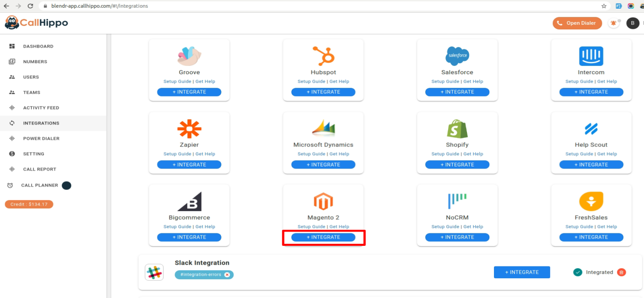Click the Intercom logo
Viewport: 644px width, 298px height.
pos(591,56)
